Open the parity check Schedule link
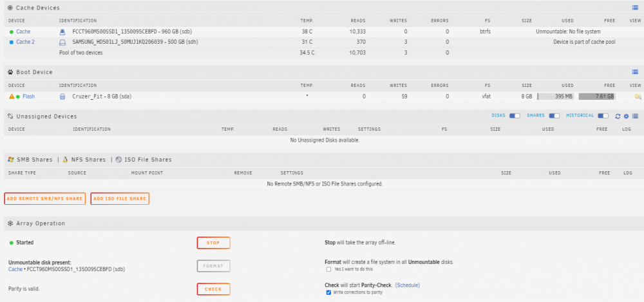Screen dimensions: 644x302 click(408, 285)
